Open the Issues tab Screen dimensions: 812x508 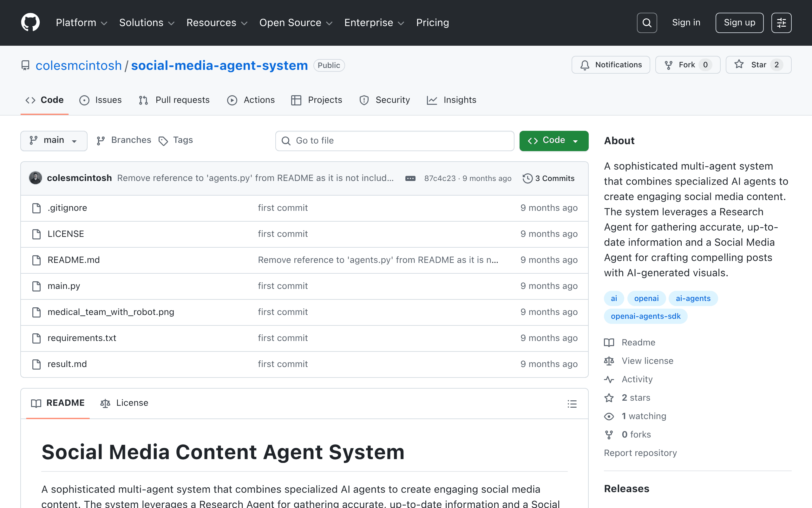101,100
